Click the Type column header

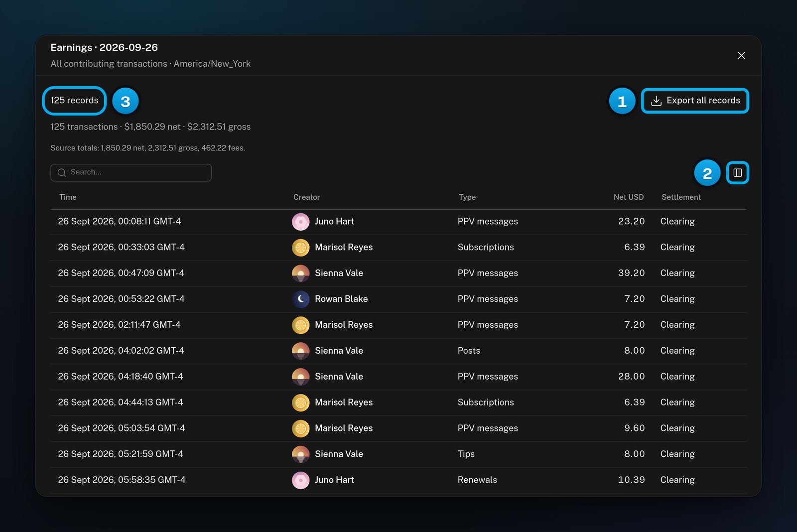tap(467, 197)
